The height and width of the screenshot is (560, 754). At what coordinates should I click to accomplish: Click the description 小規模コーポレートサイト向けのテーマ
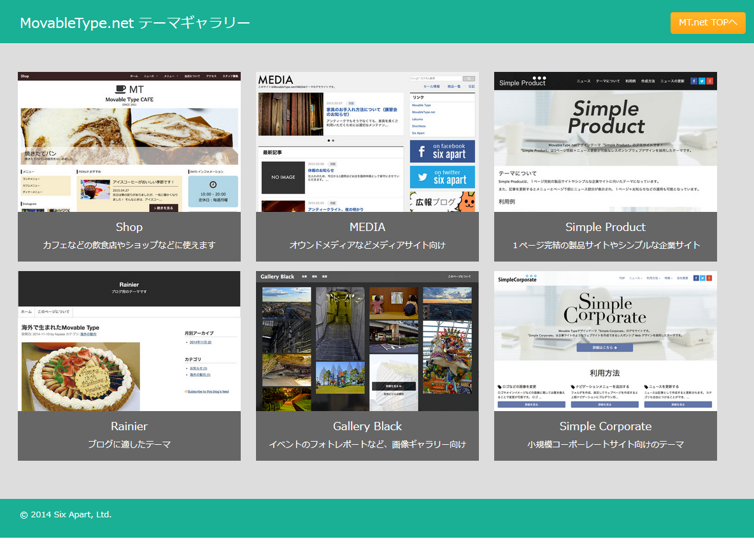pyautogui.click(x=606, y=445)
